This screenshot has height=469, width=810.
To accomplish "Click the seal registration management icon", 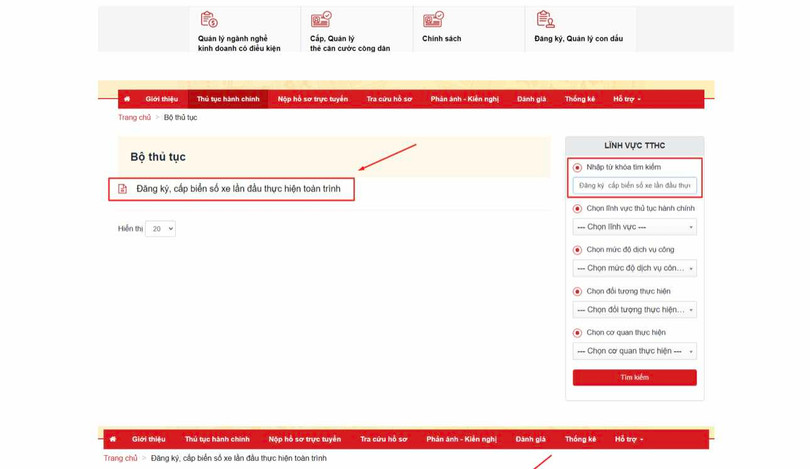I will click(545, 20).
